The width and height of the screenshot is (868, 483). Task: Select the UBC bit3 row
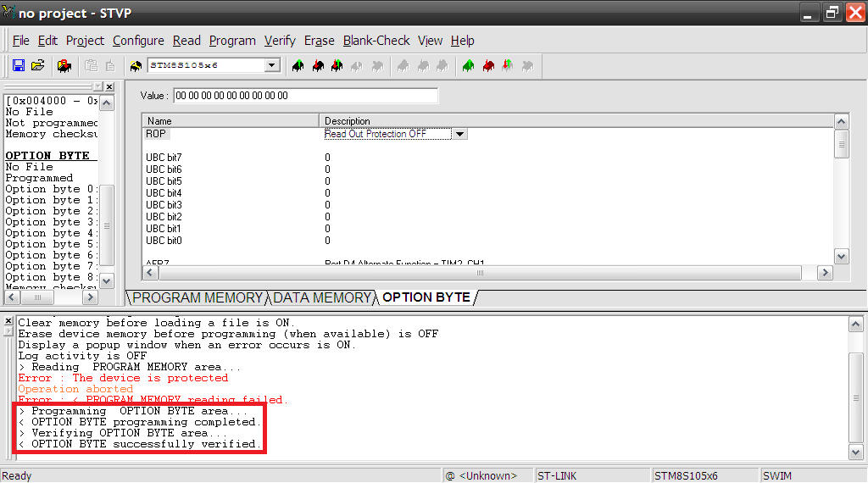tap(164, 205)
